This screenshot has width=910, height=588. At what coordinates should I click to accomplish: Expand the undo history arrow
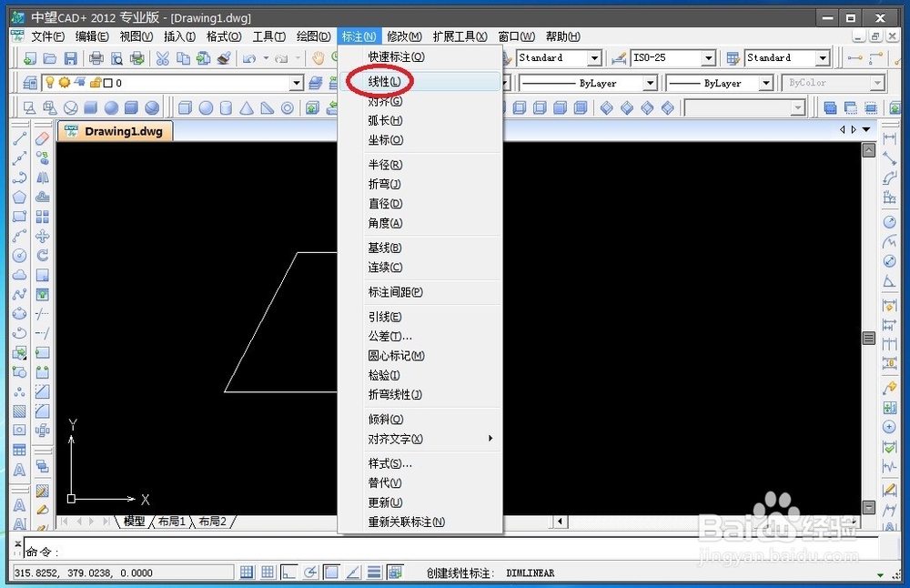click(x=266, y=58)
